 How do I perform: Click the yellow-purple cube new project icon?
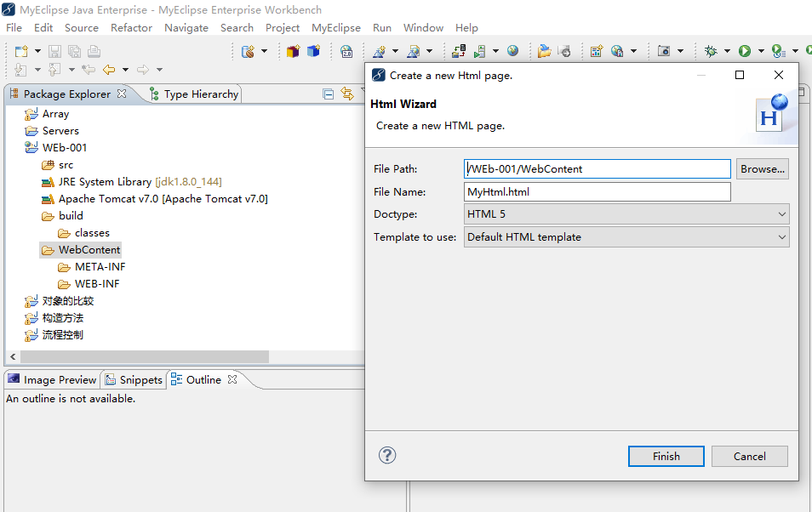(x=293, y=51)
